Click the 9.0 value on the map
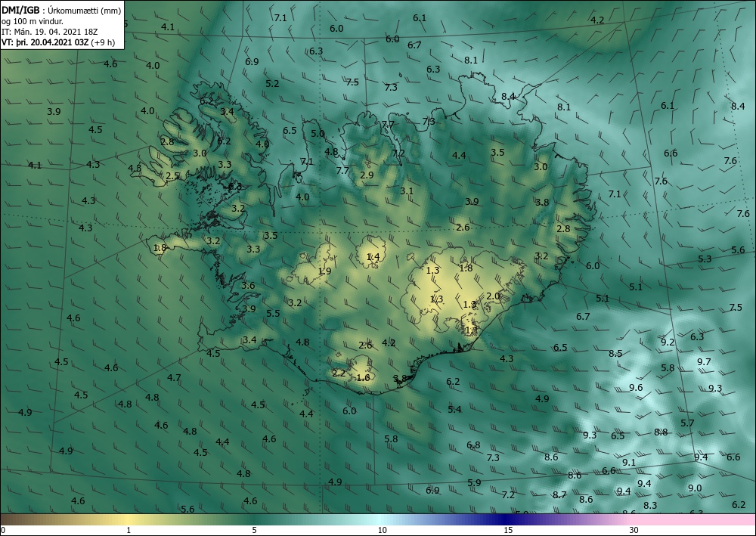 tap(695, 488)
